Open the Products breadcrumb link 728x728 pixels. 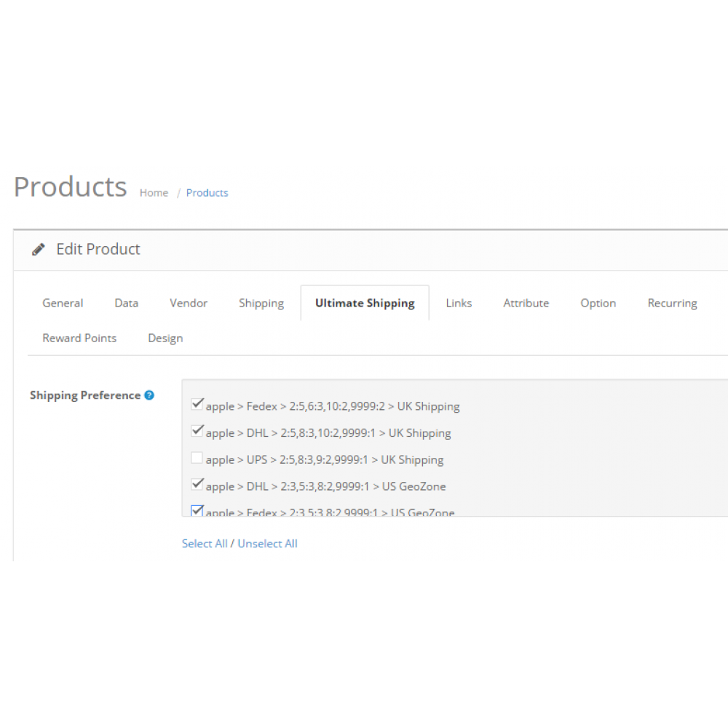click(x=207, y=192)
